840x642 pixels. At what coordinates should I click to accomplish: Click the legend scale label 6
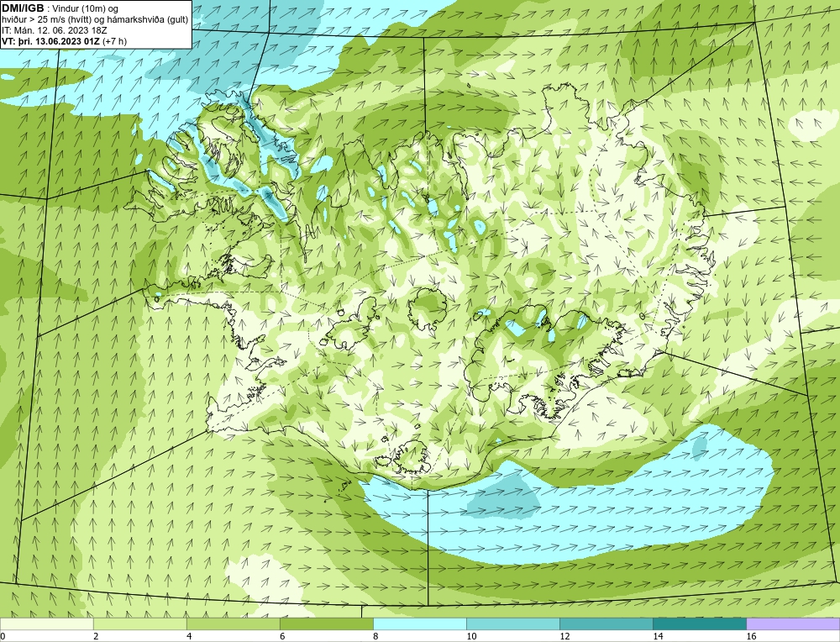[283, 636]
